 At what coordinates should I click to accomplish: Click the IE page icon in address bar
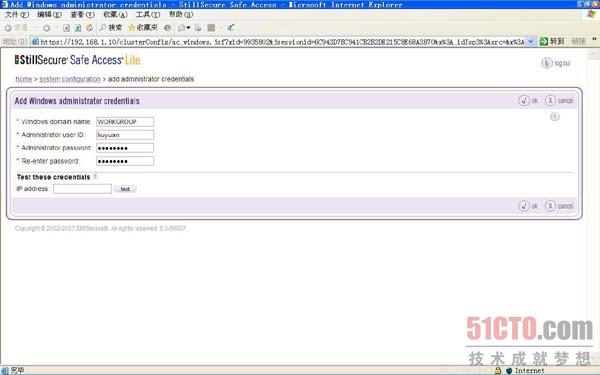[x=35, y=42]
